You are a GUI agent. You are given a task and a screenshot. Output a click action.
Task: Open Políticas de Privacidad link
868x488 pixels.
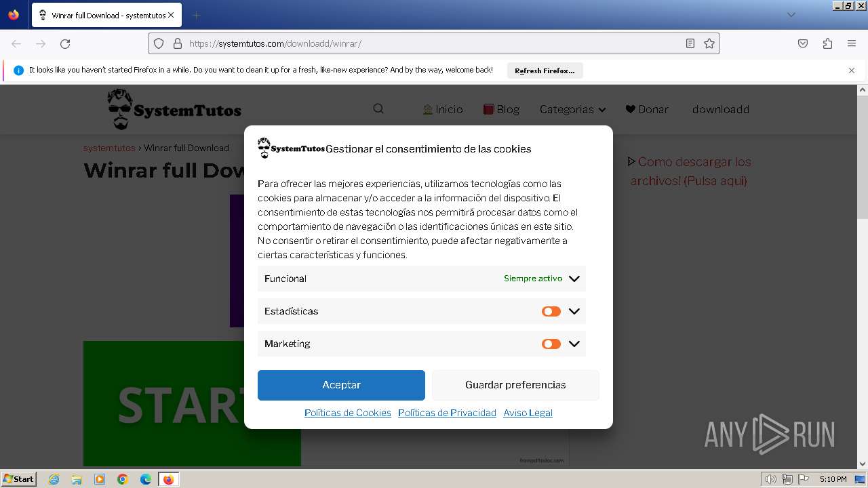447,413
